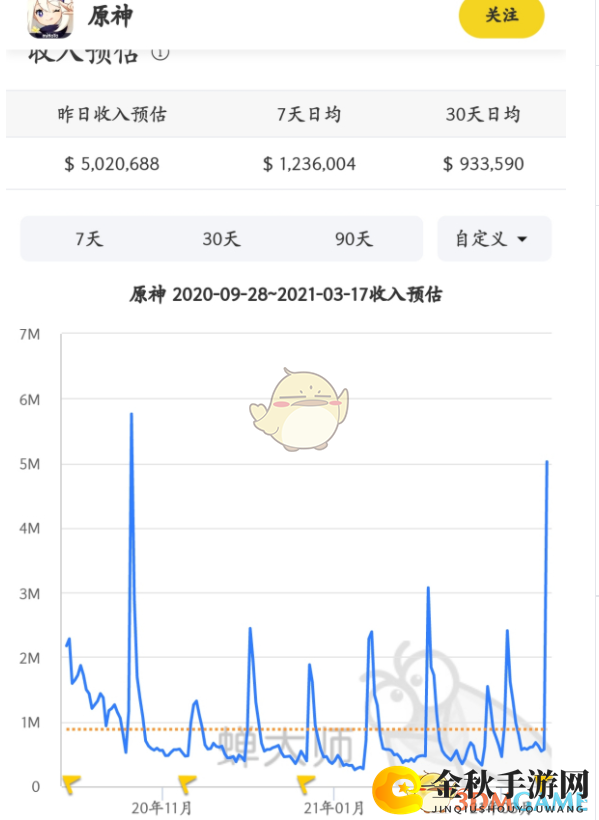Open the 原神 app icon
Image resolution: width=599 pixels, height=820 pixels.
coord(50,19)
